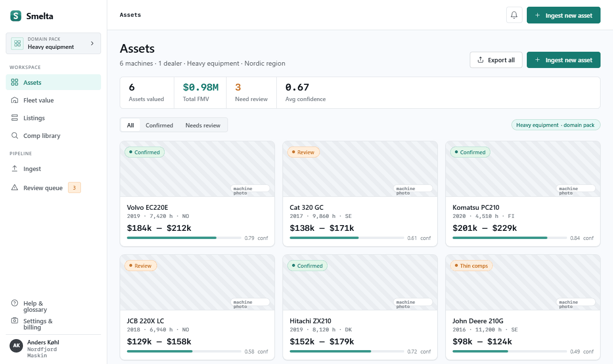
Task: Open the Komatsu PC210 machine photo
Action: [523, 169]
